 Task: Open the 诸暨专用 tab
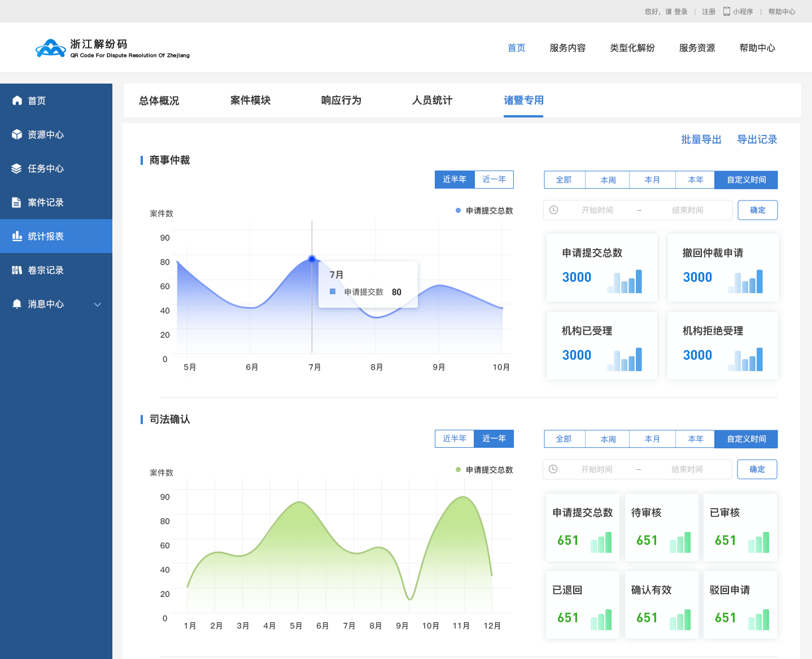[523, 101]
